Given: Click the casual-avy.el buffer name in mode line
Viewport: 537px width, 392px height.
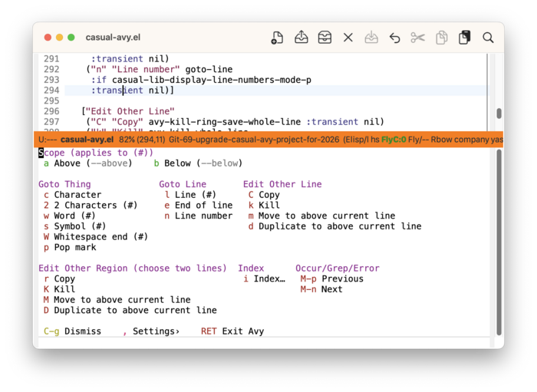Looking at the screenshot, I should (x=87, y=140).
